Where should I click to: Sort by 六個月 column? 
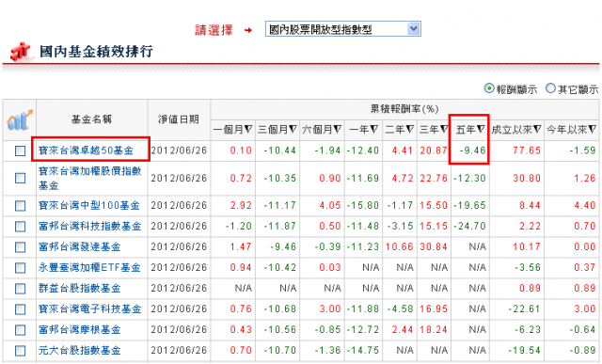[x=322, y=130]
